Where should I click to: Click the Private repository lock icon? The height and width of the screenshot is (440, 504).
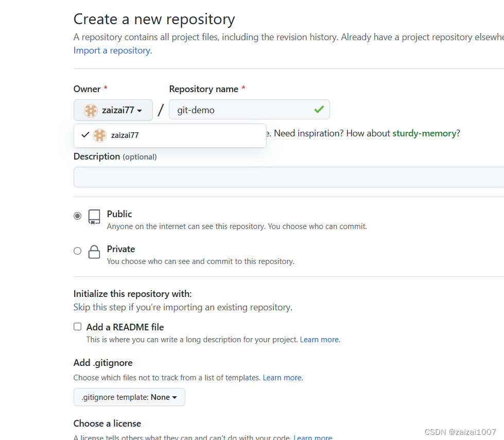[94, 252]
